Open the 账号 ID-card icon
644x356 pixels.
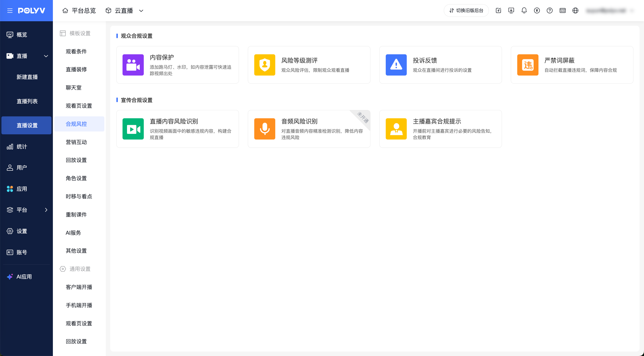click(x=10, y=252)
